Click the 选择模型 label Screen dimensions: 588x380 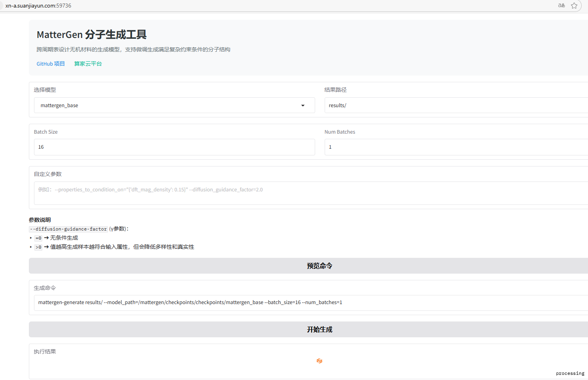(45, 90)
